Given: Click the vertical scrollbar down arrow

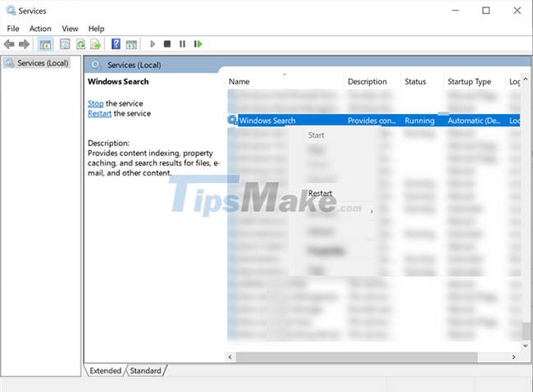Looking at the screenshot, I should [526, 346].
